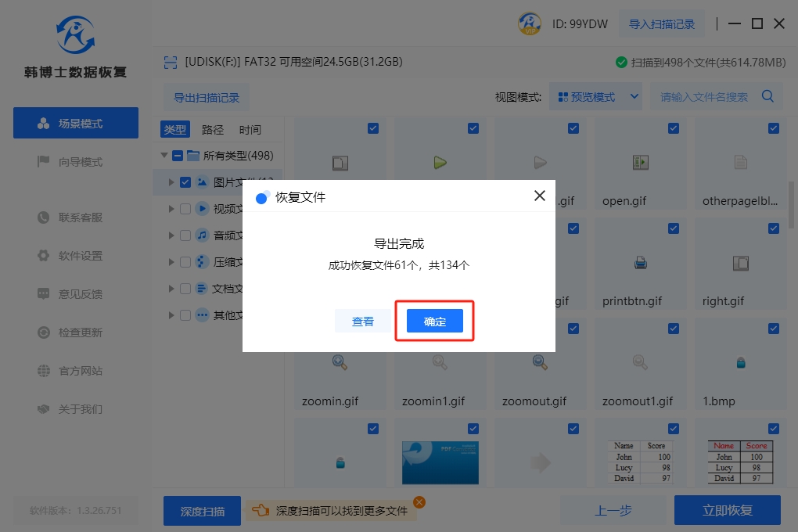Dismiss the deep scan tip close icon

(x=419, y=502)
